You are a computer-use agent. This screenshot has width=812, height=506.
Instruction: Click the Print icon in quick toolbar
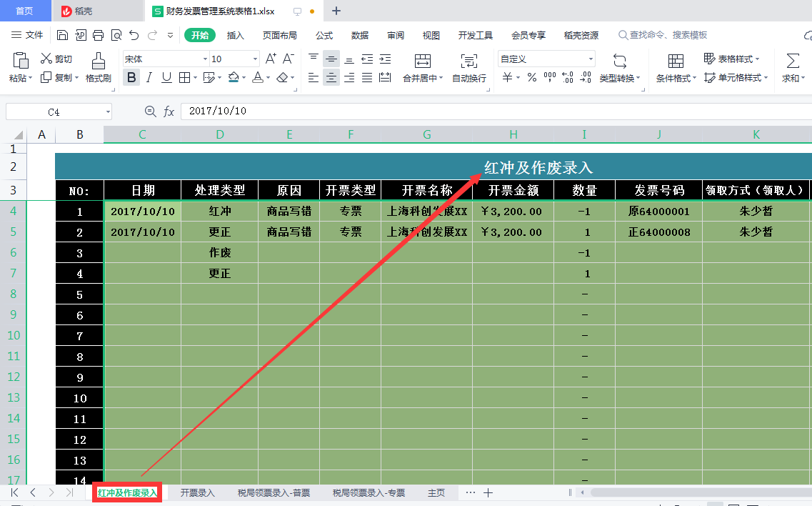pos(98,35)
